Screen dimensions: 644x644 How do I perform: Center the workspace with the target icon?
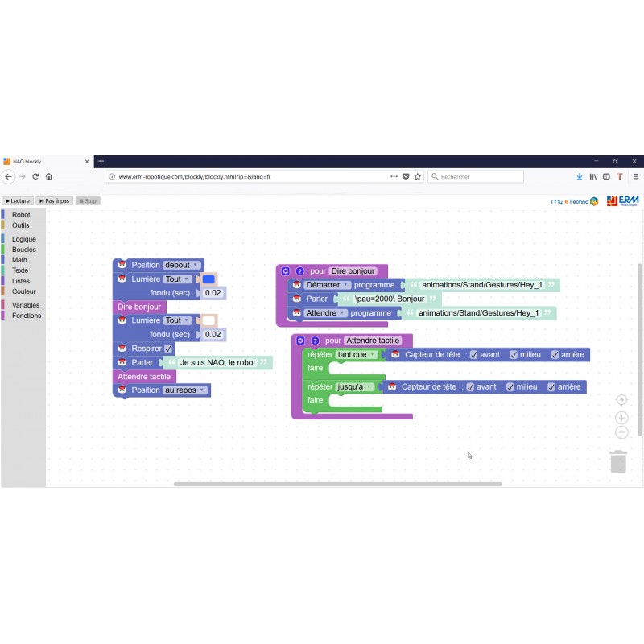(x=621, y=400)
